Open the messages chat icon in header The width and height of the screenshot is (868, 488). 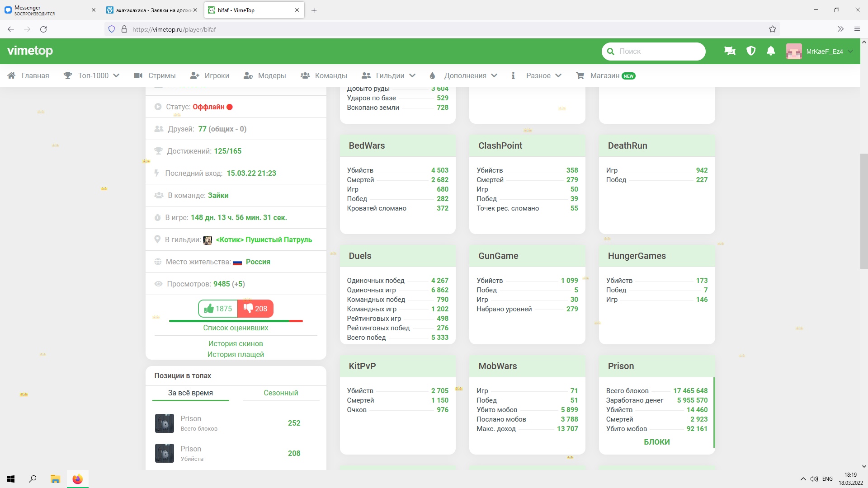[730, 51]
